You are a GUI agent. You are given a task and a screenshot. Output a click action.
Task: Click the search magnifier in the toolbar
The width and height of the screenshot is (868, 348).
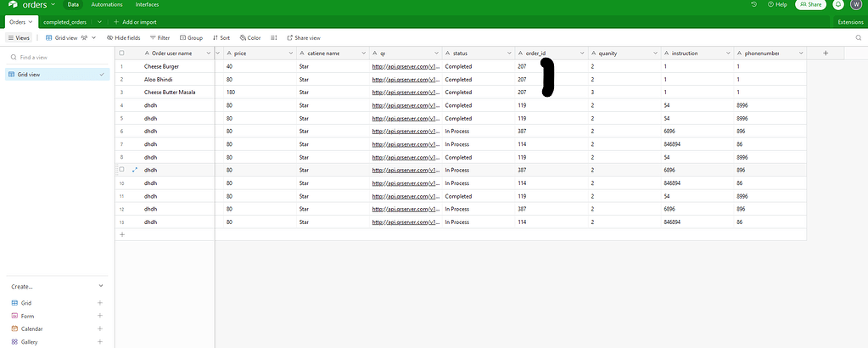[x=859, y=37]
